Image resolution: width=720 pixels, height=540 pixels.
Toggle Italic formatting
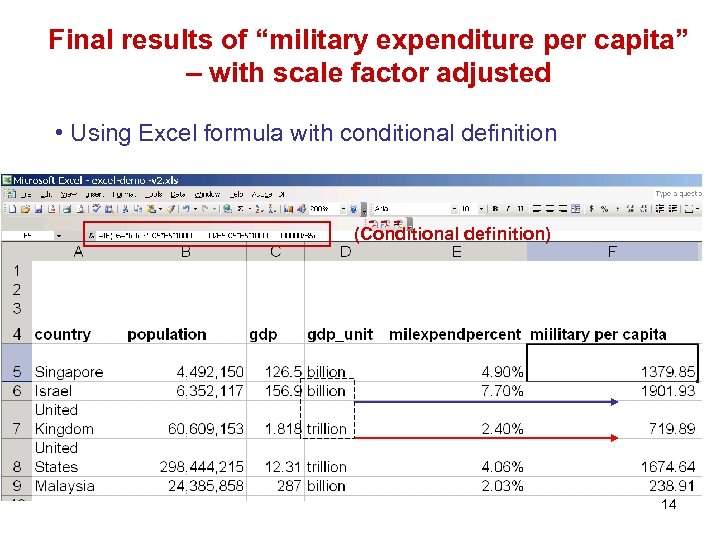coord(508,208)
